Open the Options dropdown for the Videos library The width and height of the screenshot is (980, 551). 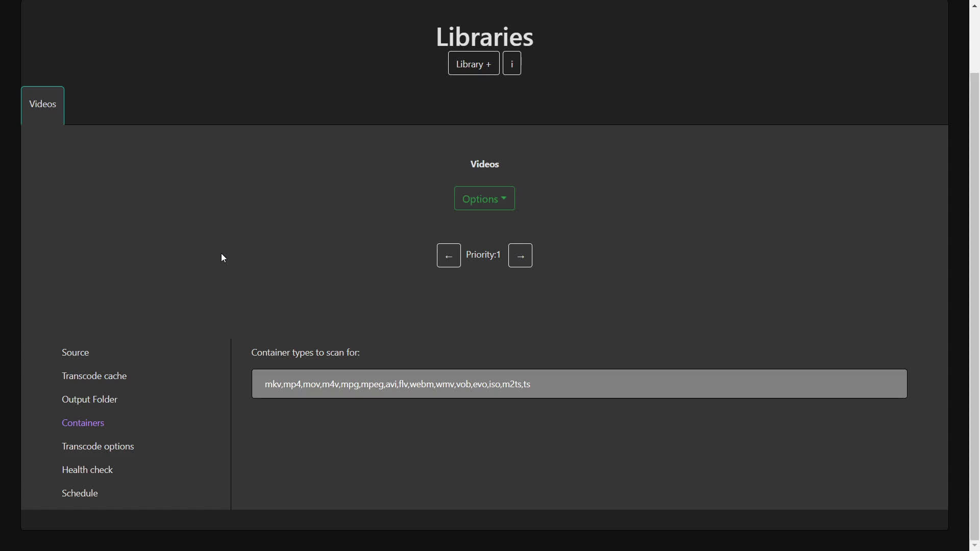click(484, 198)
